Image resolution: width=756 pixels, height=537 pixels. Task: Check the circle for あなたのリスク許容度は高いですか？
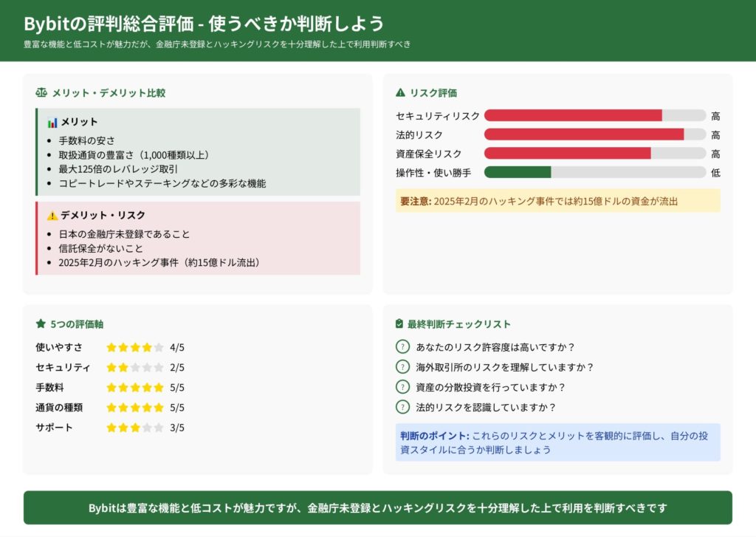(402, 346)
